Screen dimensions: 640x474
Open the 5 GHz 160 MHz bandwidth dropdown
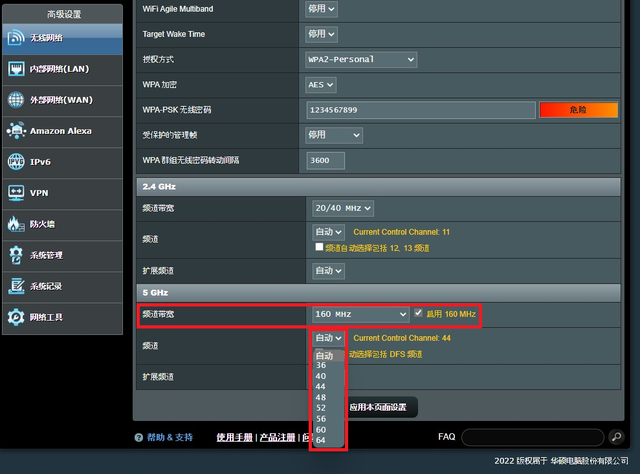(x=361, y=314)
